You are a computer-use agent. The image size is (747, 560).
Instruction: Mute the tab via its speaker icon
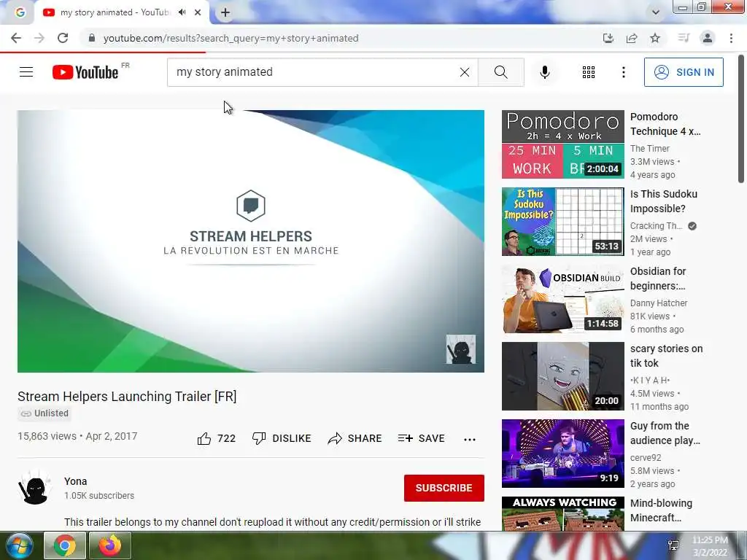coord(182,12)
